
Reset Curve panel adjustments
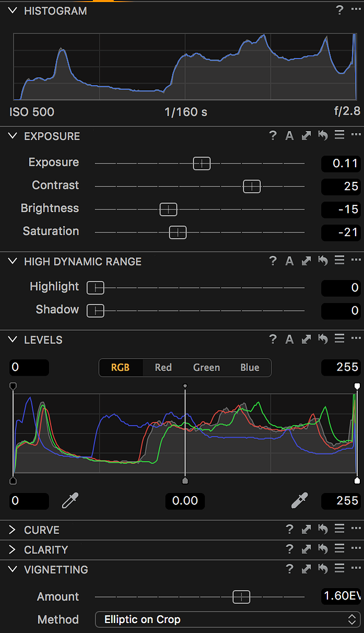pos(323,530)
